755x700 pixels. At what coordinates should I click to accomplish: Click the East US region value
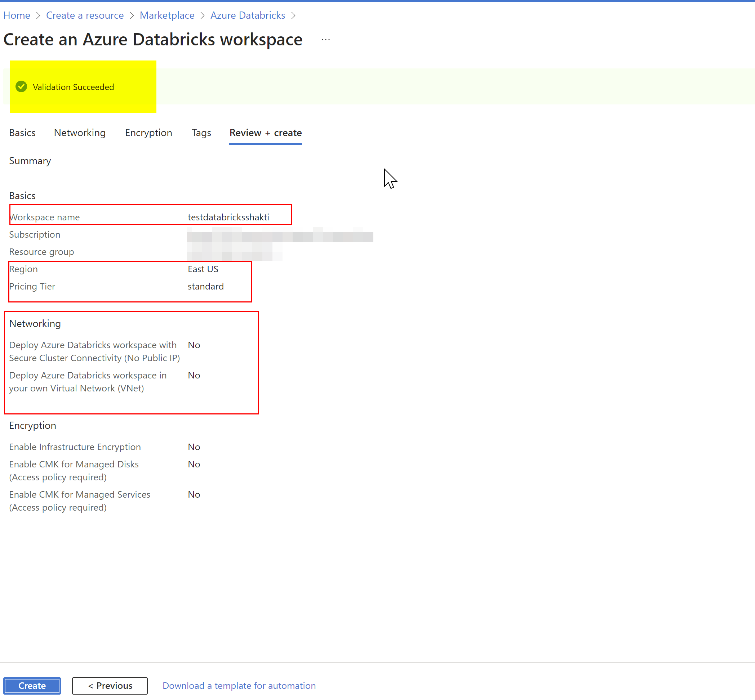203,269
